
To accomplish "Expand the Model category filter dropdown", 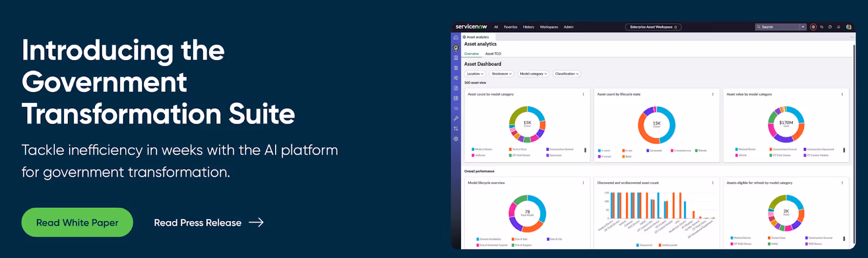I will point(533,74).
